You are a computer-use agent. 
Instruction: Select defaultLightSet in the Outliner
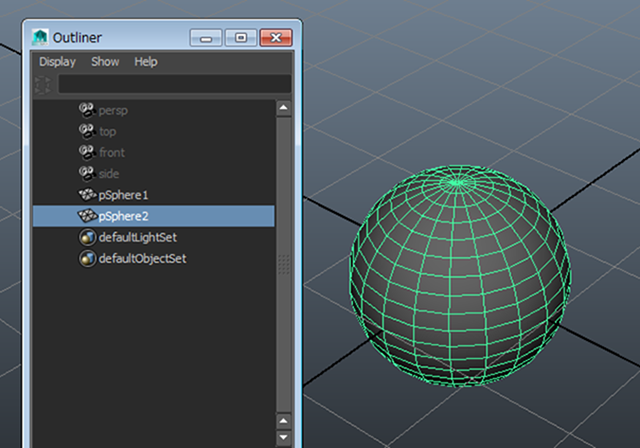click(x=138, y=237)
